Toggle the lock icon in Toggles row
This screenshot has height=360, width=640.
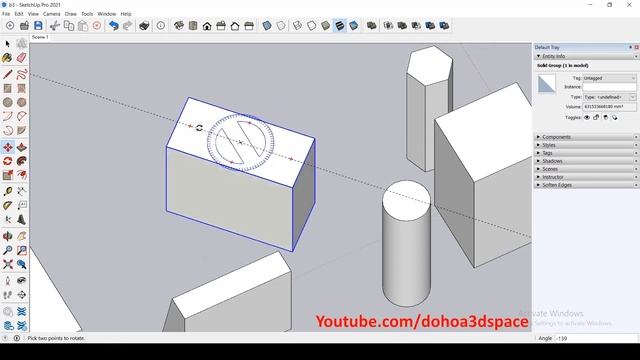[596, 118]
